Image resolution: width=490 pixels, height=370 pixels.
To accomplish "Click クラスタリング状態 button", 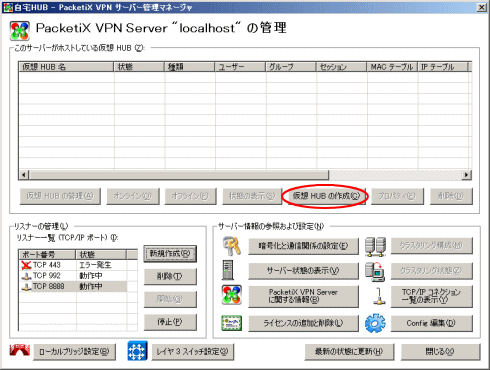I will coord(432,271).
